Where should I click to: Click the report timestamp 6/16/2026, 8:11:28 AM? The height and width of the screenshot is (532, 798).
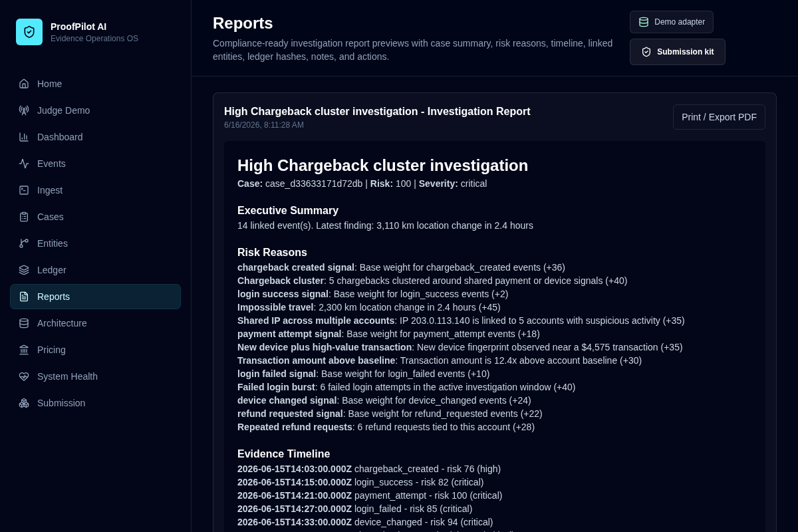pyautogui.click(x=264, y=125)
